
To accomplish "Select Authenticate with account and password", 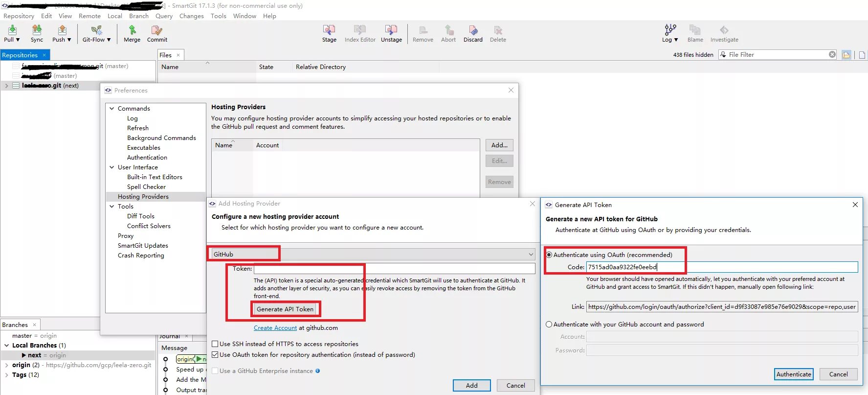I will coord(549,324).
